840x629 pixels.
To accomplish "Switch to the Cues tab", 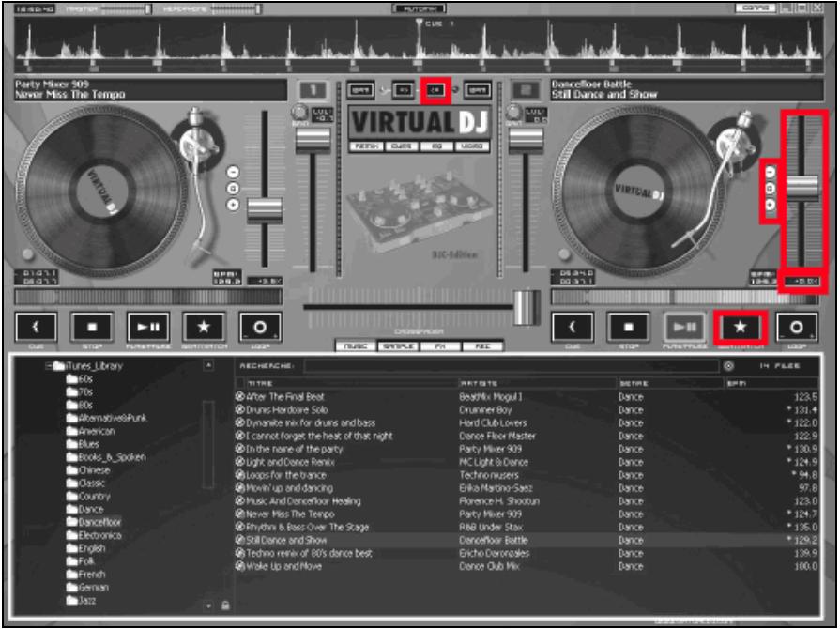I will (x=402, y=146).
